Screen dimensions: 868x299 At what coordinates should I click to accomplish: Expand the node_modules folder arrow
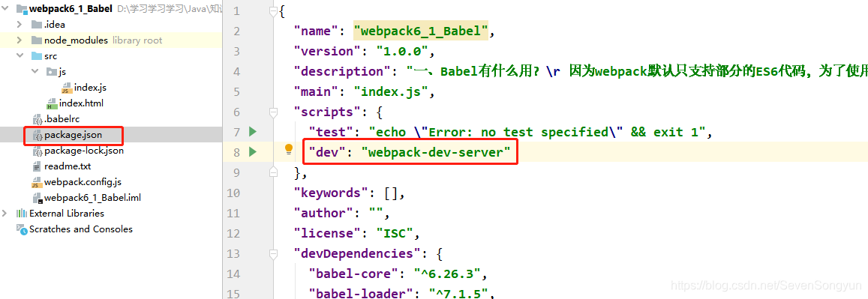[20, 40]
